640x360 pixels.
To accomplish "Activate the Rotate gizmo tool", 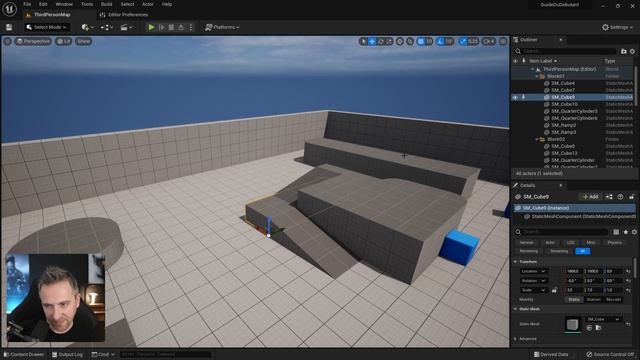I will pyautogui.click(x=381, y=41).
